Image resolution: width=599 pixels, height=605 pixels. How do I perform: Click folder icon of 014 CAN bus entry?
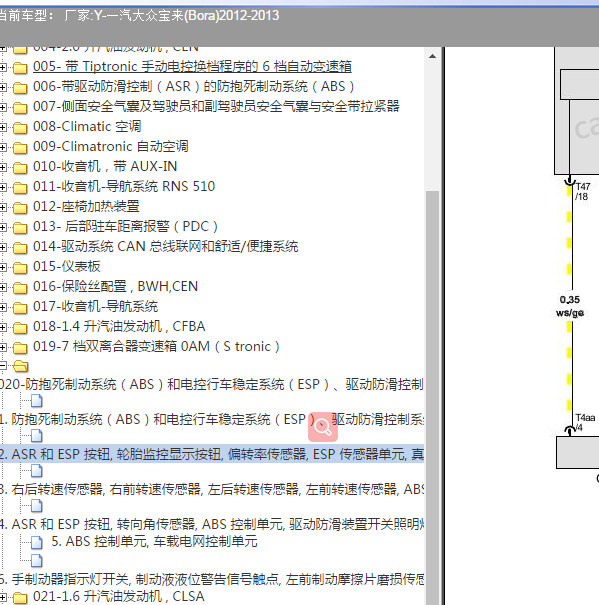pyautogui.click(x=20, y=248)
